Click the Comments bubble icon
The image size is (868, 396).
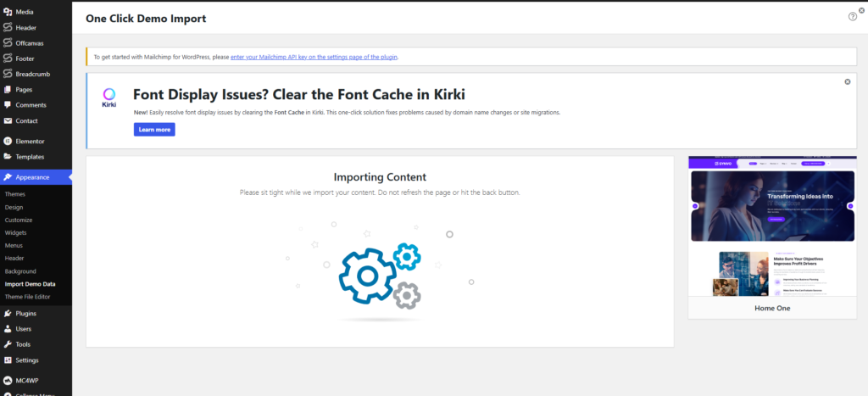8,105
